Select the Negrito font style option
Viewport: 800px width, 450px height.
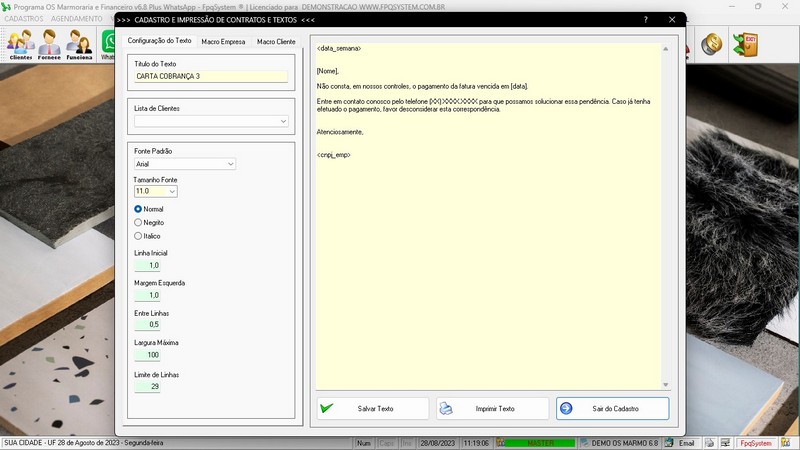point(139,222)
